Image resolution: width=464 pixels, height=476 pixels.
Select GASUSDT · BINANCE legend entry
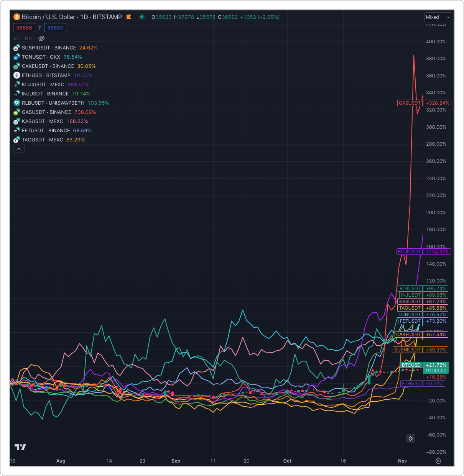(x=46, y=112)
